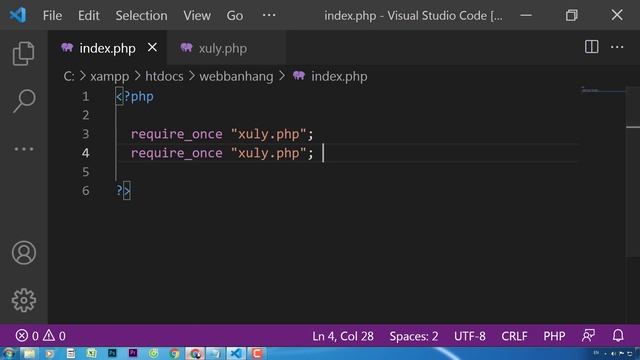Expand the xampp breadcrumb segment

(109, 77)
